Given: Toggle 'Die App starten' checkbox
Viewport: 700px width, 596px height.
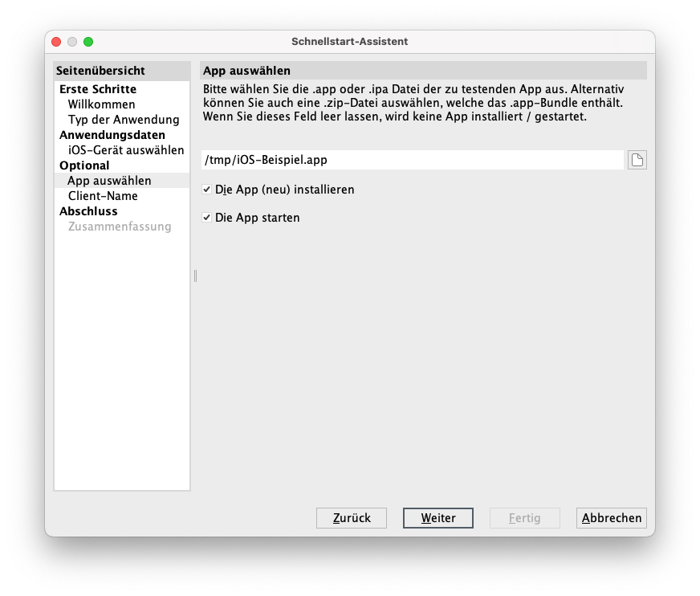Looking at the screenshot, I should 206,218.
